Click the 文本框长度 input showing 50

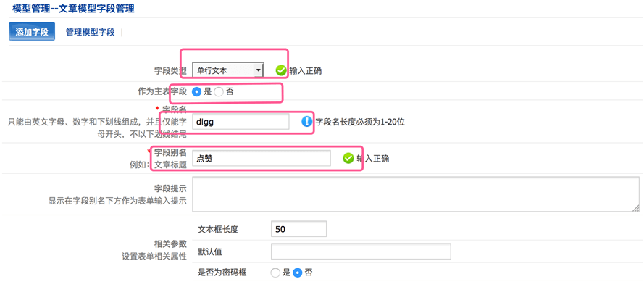point(298,229)
